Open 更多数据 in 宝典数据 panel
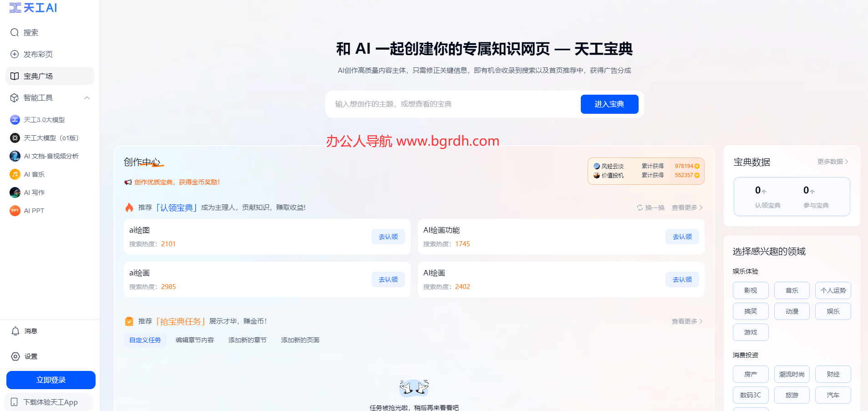Viewport: 868px width, 411px height. (833, 162)
